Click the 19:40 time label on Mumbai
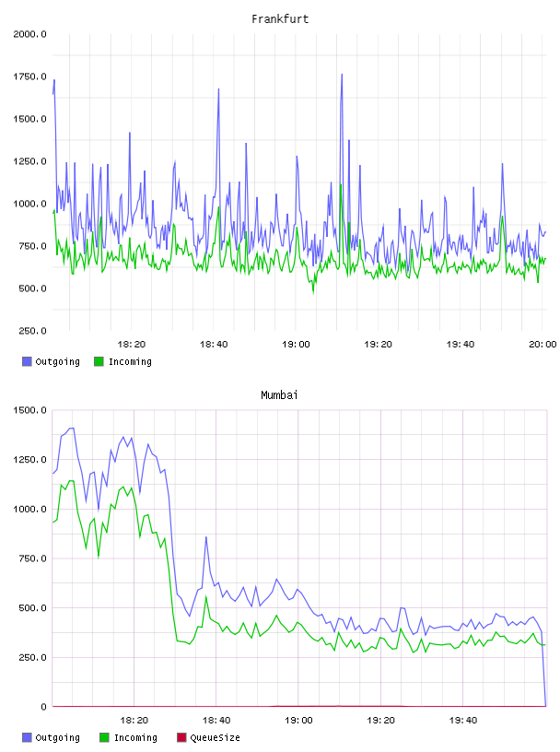Viewport: 560px width, 752px height. pyautogui.click(x=463, y=721)
